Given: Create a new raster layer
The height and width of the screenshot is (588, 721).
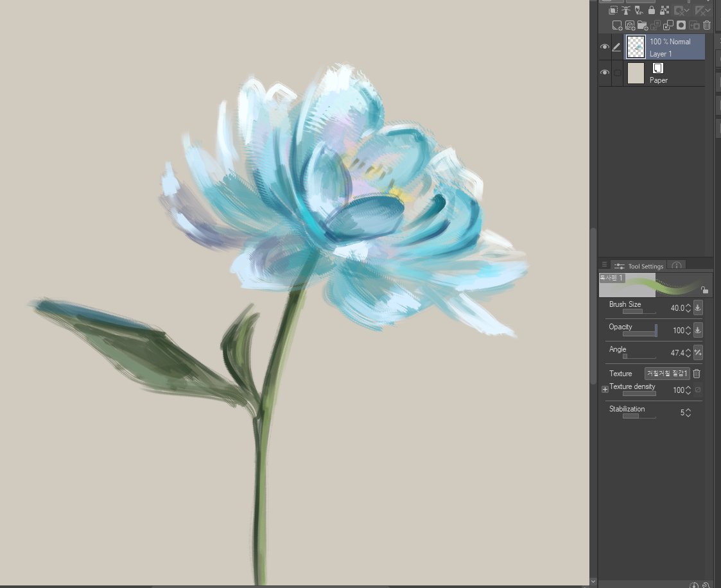Looking at the screenshot, I should coord(617,25).
